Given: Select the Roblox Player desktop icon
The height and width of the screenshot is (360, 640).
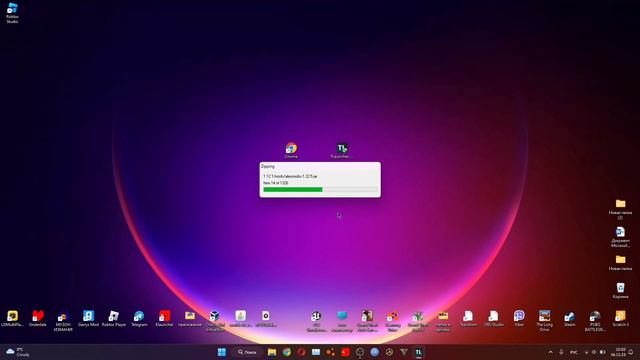Looking at the screenshot, I should (x=114, y=318).
